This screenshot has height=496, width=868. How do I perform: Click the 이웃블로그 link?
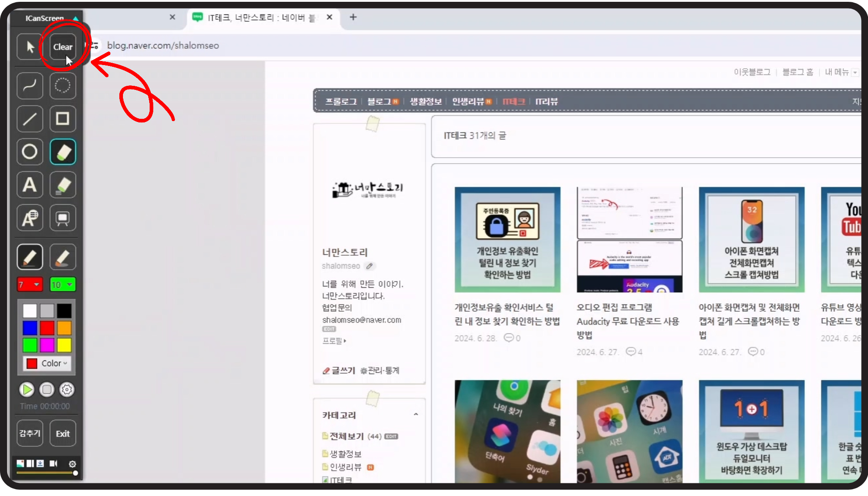coord(752,72)
